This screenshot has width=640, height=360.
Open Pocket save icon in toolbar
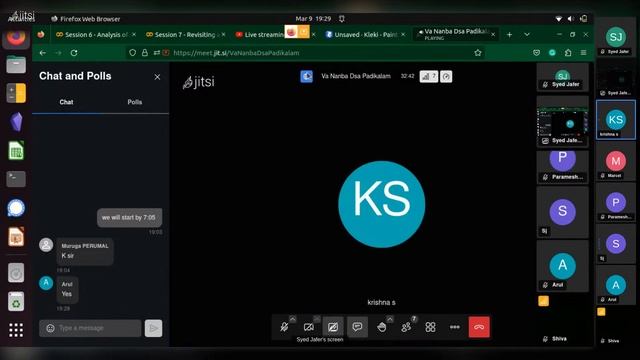point(536,53)
